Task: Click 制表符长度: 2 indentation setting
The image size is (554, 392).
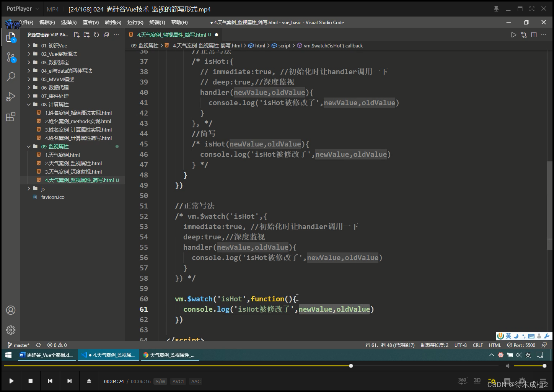Action: 435,345
